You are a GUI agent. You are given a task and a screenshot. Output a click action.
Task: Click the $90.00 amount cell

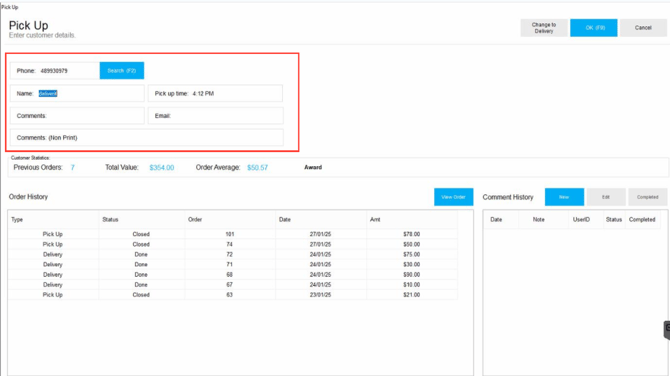pyautogui.click(x=411, y=275)
